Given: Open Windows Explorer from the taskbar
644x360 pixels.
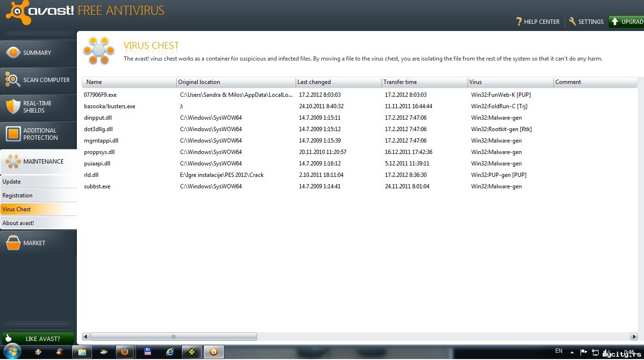Looking at the screenshot, I should [x=82, y=352].
